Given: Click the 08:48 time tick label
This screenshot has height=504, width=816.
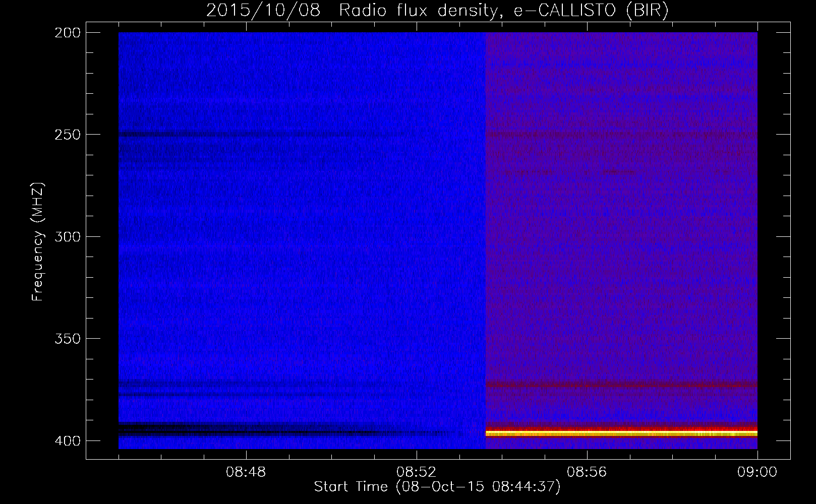Looking at the screenshot, I should (246, 472).
